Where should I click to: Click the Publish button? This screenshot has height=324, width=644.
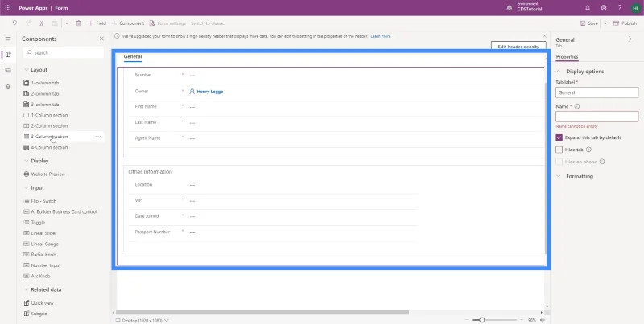(625, 23)
